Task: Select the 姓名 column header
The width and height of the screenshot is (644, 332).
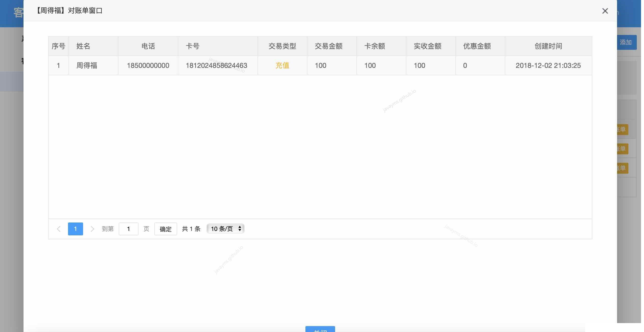Action: [83, 46]
